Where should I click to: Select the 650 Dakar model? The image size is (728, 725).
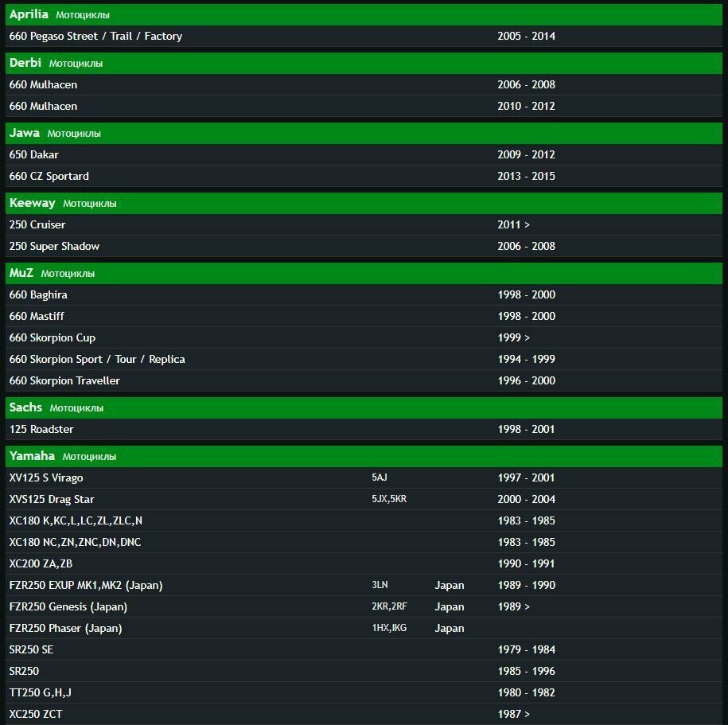[x=34, y=154]
